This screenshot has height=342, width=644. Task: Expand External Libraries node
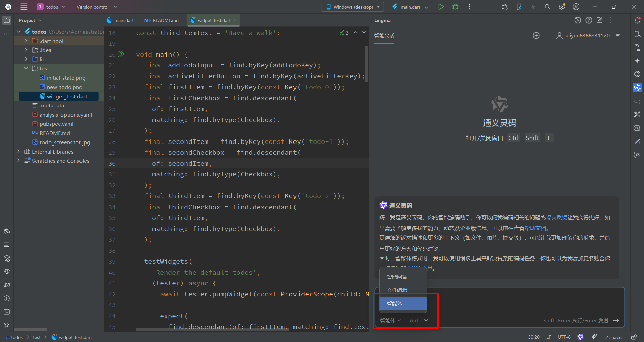19,152
